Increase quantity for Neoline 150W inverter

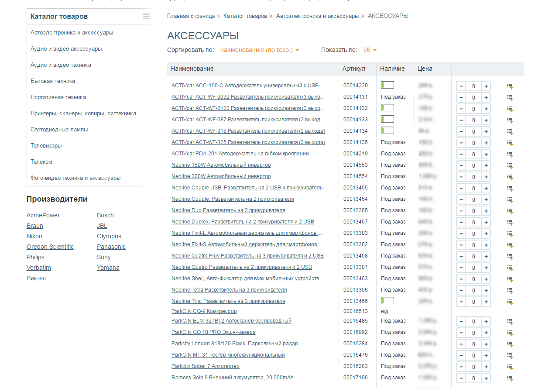486,165
